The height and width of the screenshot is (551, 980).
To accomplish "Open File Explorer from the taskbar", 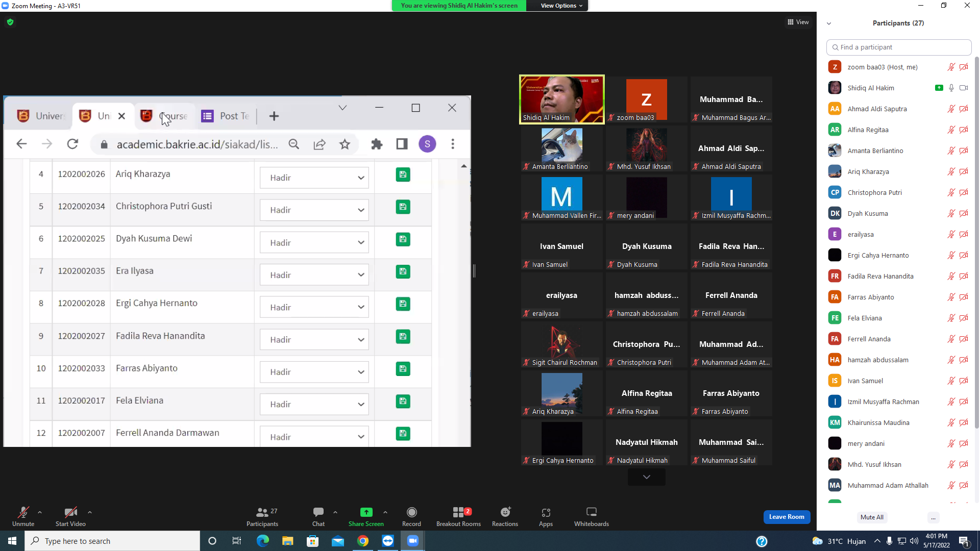I will [288, 541].
